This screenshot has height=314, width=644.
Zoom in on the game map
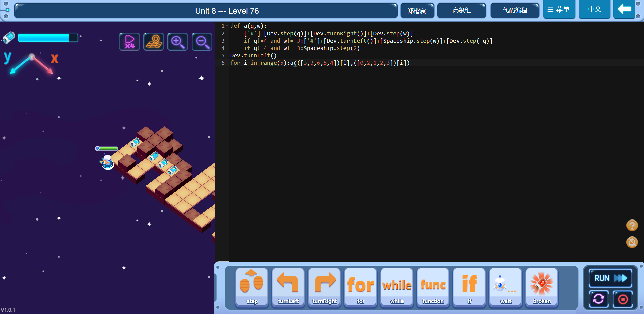click(178, 42)
